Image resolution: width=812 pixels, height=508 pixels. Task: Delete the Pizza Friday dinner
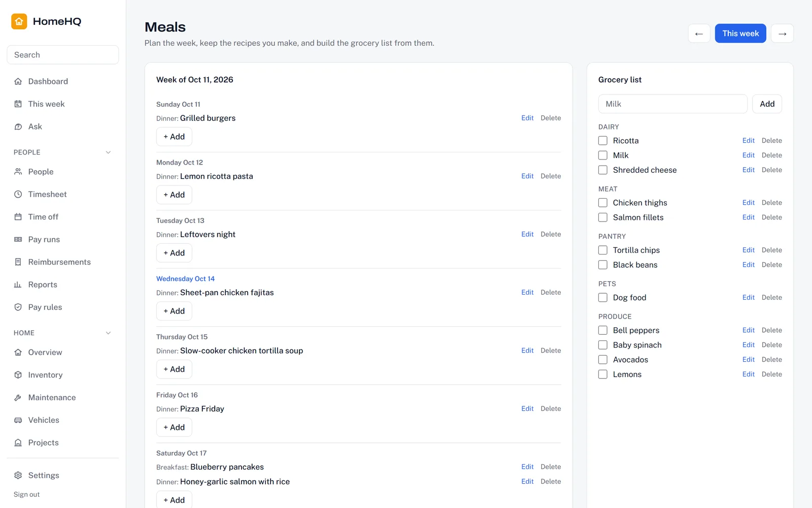coord(551,409)
